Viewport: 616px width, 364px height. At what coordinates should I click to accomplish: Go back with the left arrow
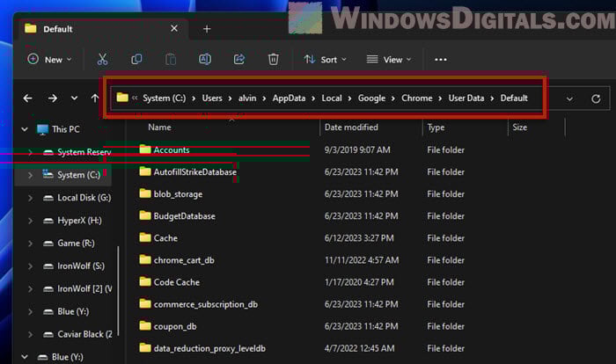27,98
